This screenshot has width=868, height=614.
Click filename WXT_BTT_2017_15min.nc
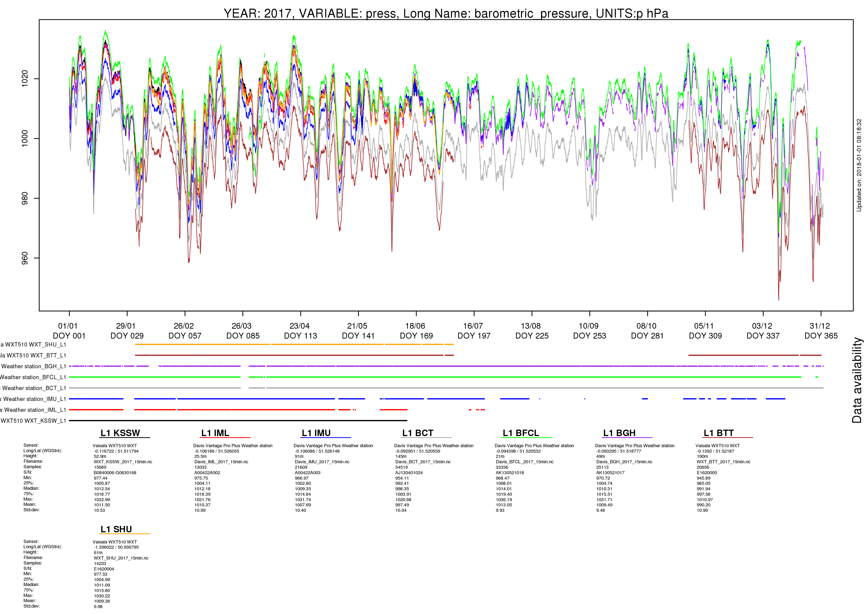pyautogui.click(x=724, y=462)
